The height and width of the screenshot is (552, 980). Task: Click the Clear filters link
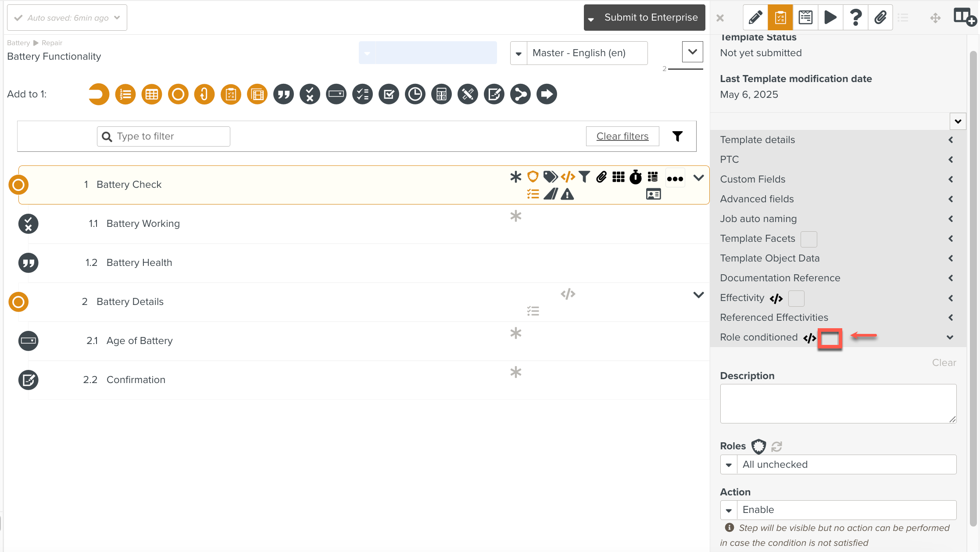click(x=622, y=136)
